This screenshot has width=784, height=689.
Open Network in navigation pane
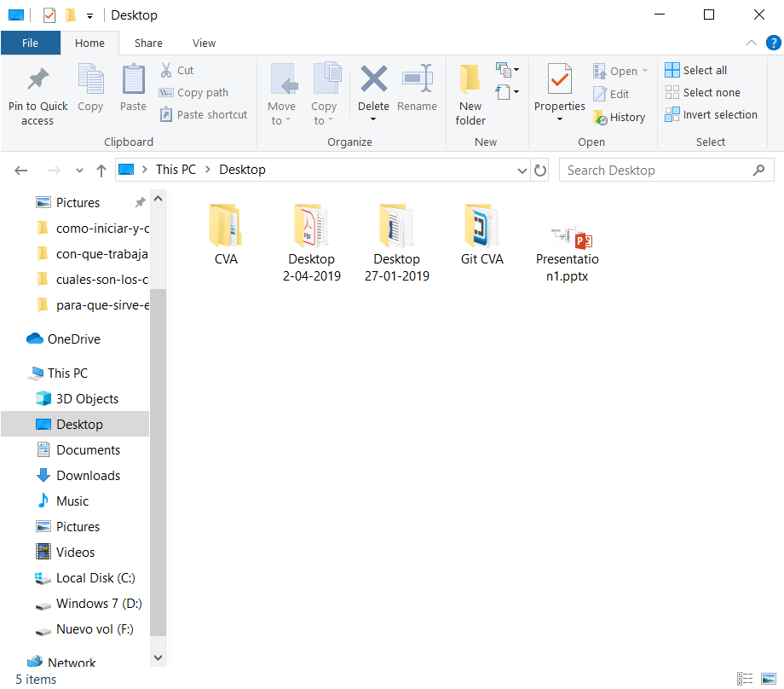click(x=61, y=663)
